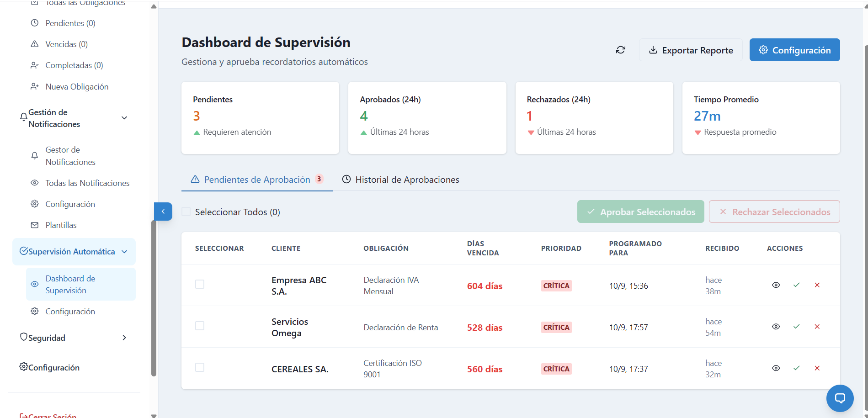Collapse the Supervisión Automática menu
Viewport: 868px width, 418px height.
click(124, 252)
